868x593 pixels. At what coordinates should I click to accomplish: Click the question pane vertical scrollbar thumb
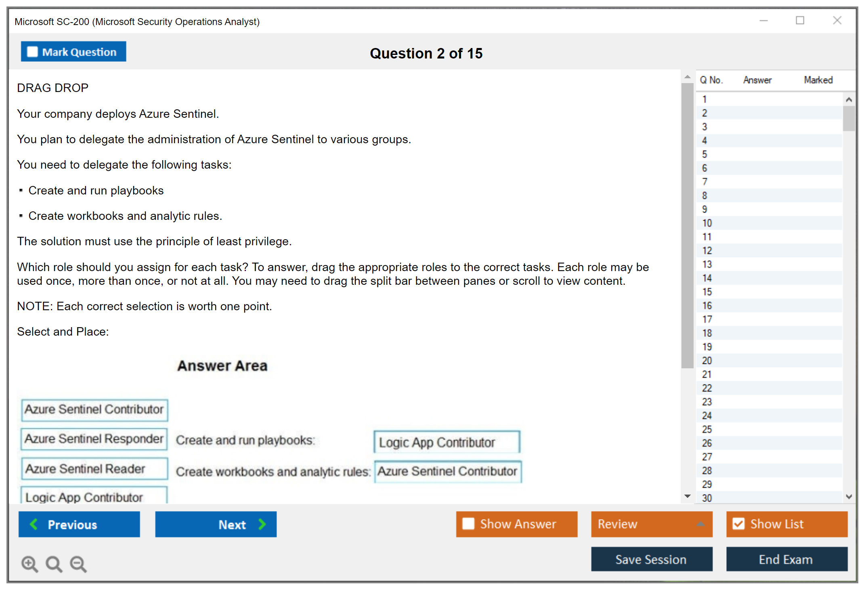point(687,226)
